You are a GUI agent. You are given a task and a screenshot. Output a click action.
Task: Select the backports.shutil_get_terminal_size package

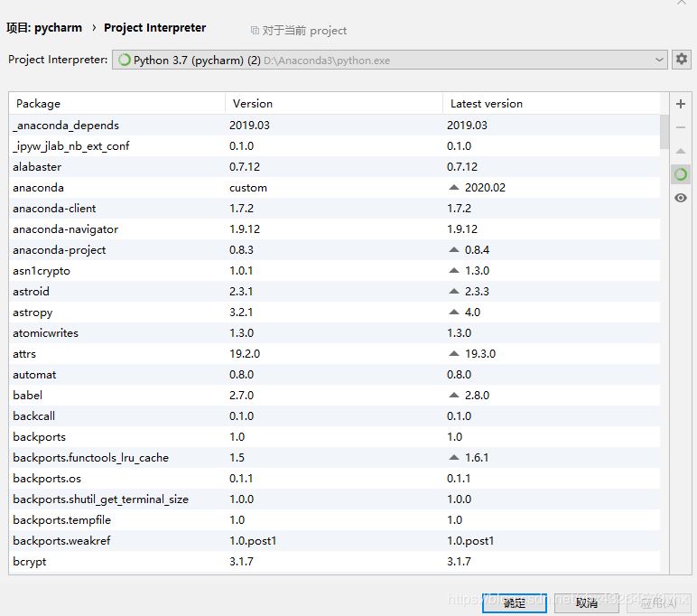[x=334, y=499]
